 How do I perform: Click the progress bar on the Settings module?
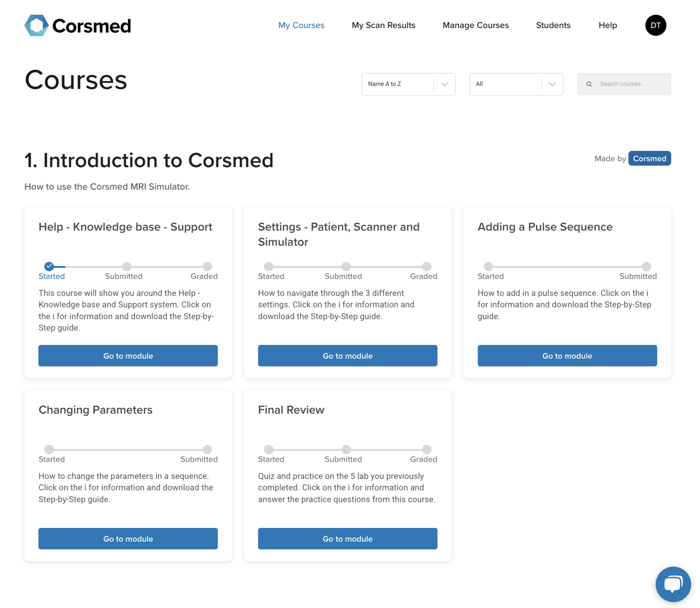tap(347, 267)
